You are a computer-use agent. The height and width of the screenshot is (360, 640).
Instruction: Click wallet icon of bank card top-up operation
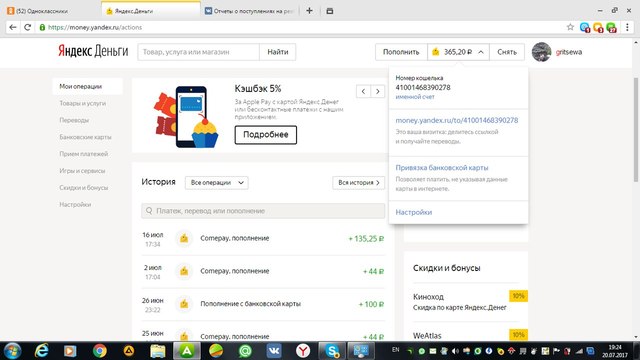184,304
